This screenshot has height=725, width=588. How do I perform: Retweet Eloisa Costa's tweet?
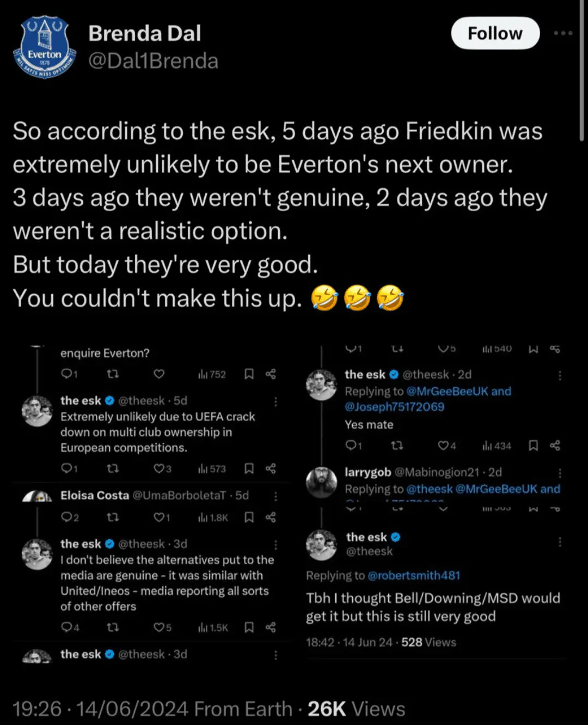(113, 517)
